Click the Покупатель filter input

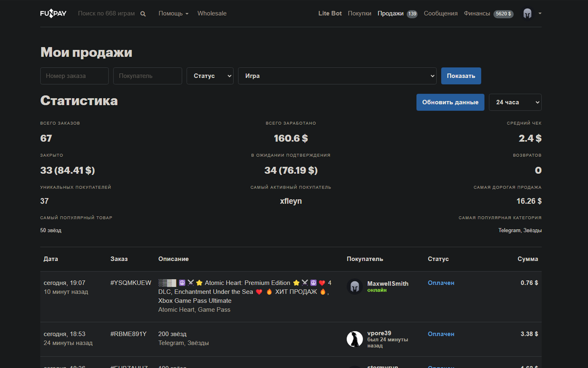(147, 76)
